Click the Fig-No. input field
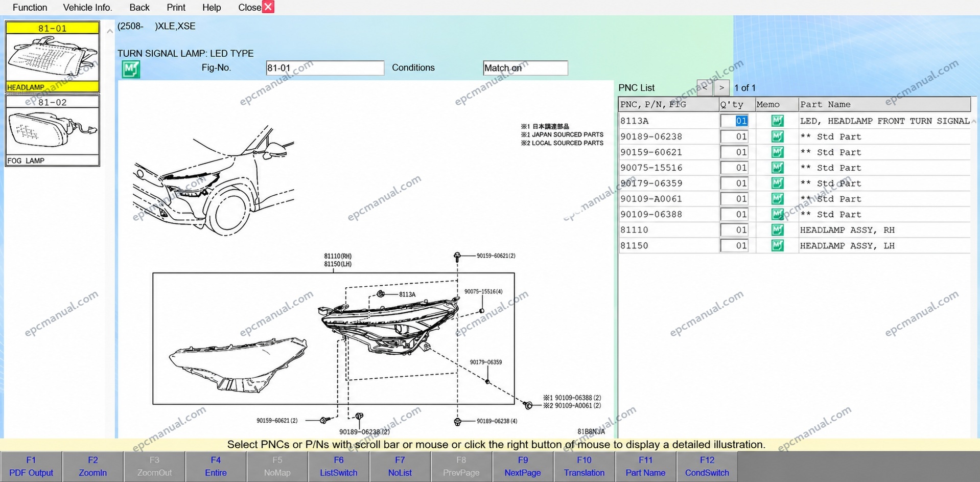 tap(325, 68)
